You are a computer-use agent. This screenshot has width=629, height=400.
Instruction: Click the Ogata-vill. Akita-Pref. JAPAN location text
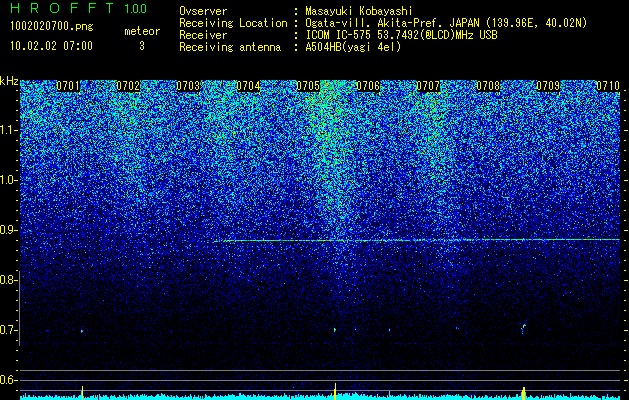(x=446, y=24)
